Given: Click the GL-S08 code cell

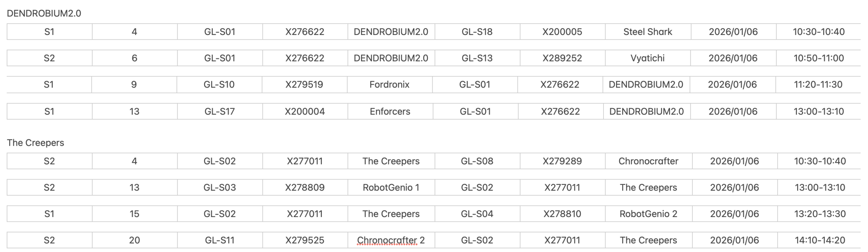Looking at the screenshot, I should (477, 161).
